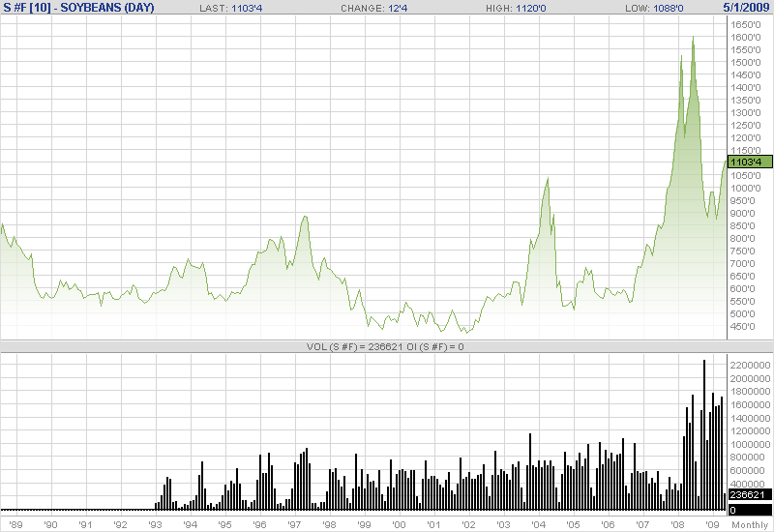Click the 1600'0 price axis label
This screenshot has height=532, width=774.
pos(745,37)
